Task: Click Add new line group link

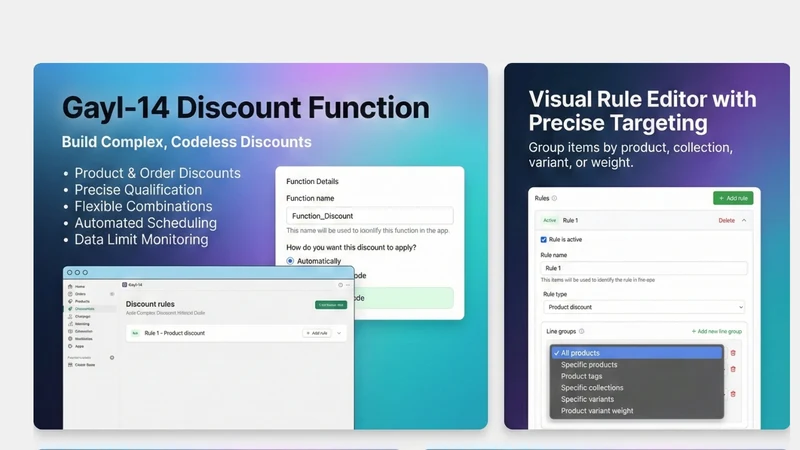Action: click(x=716, y=331)
